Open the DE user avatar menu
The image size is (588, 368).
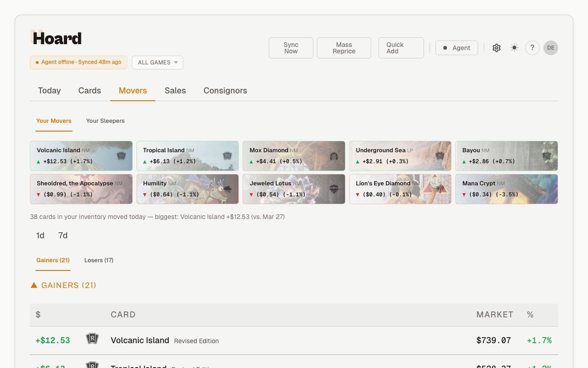tap(551, 48)
